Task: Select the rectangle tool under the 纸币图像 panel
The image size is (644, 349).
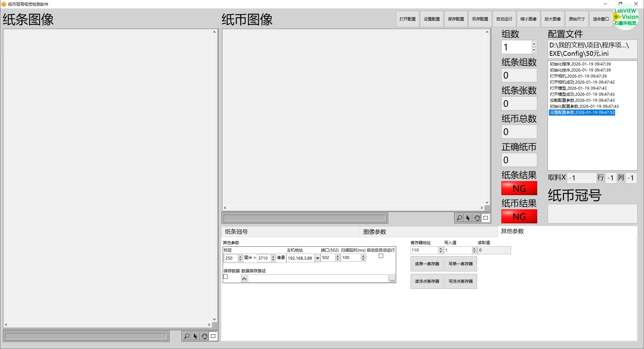Action: coord(486,218)
